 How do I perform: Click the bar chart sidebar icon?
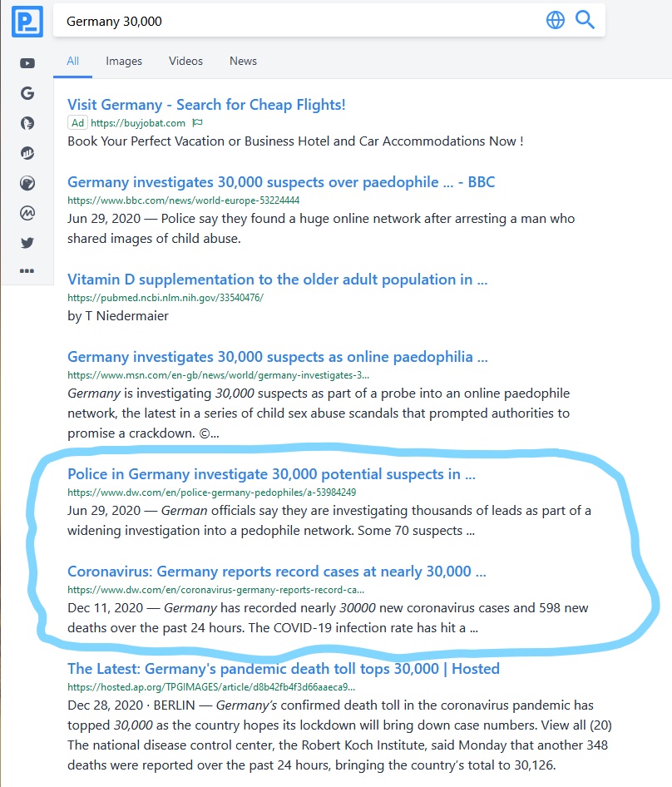pos(27,153)
